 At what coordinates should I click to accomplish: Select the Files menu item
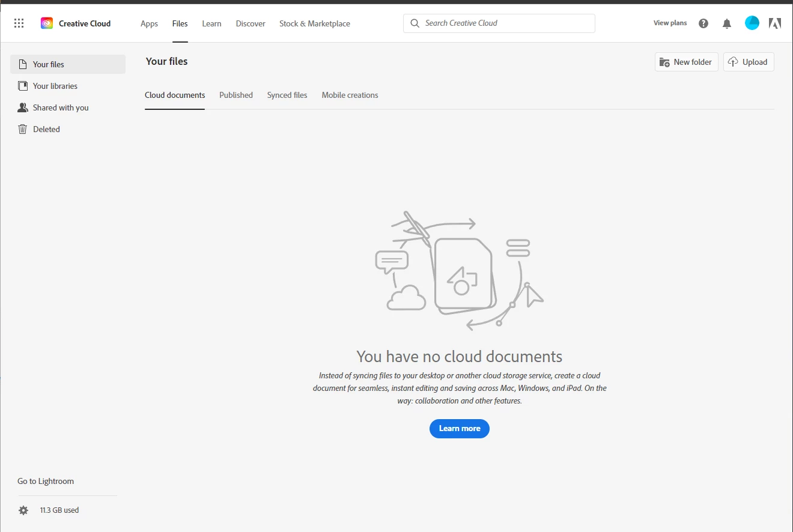(180, 23)
